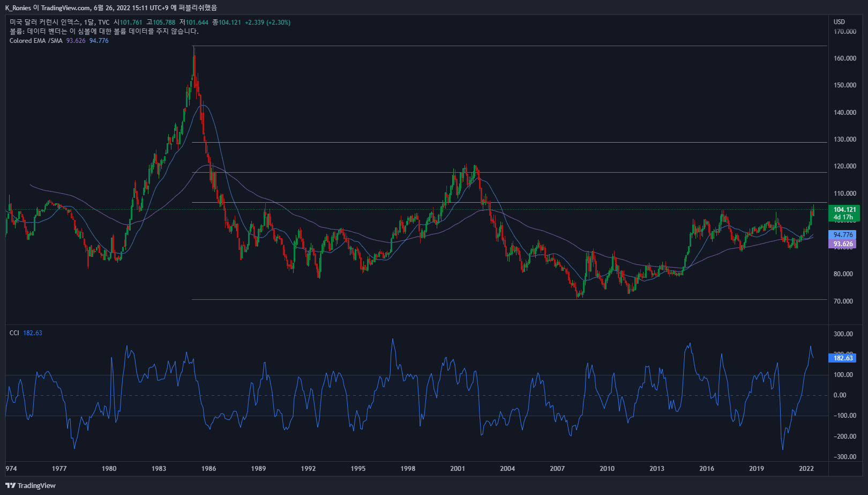Click the TradingView logo at bottom left
The width and height of the screenshot is (868, 495).
(x=31, y=485)
